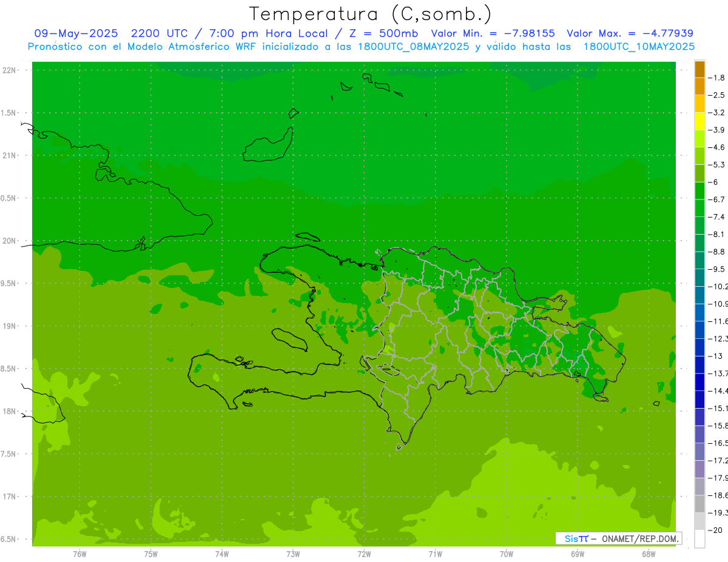The image size is (728, 562).
Task: Click the 'Temperatura (C,somb.)' chart title
Action: pos(370,14)
